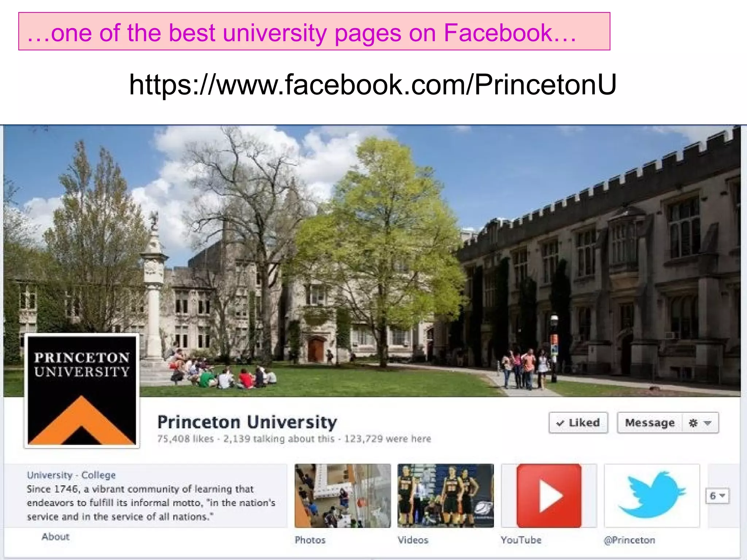747x560 pixels.
Task: Click the @Princeton label
Action: [x=630, y=540]
